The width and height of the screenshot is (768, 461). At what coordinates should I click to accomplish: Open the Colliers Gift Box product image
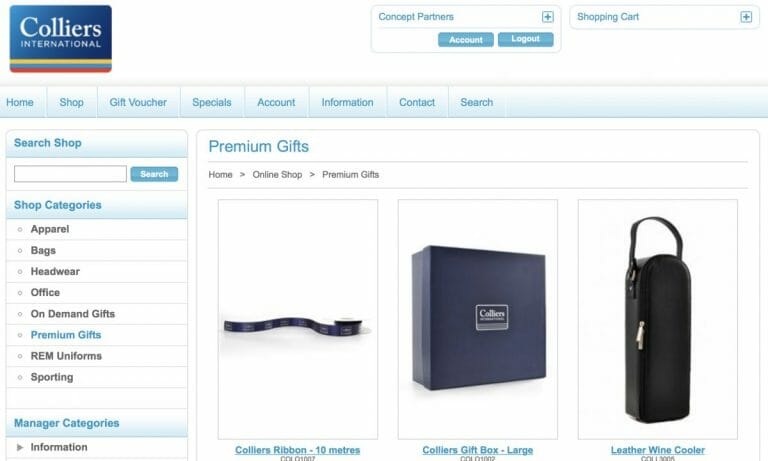pyautogui.click(x=478, y=319)
